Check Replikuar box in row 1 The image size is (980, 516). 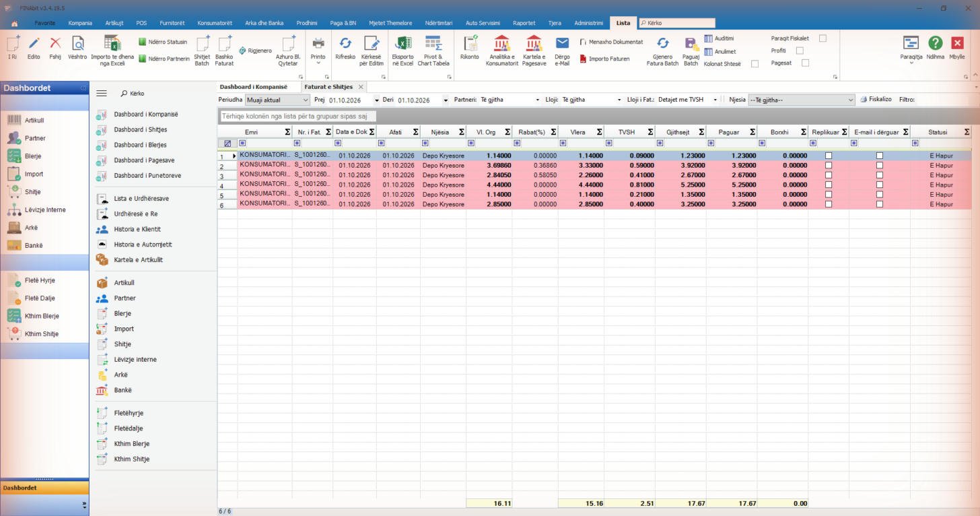[829, 156]
